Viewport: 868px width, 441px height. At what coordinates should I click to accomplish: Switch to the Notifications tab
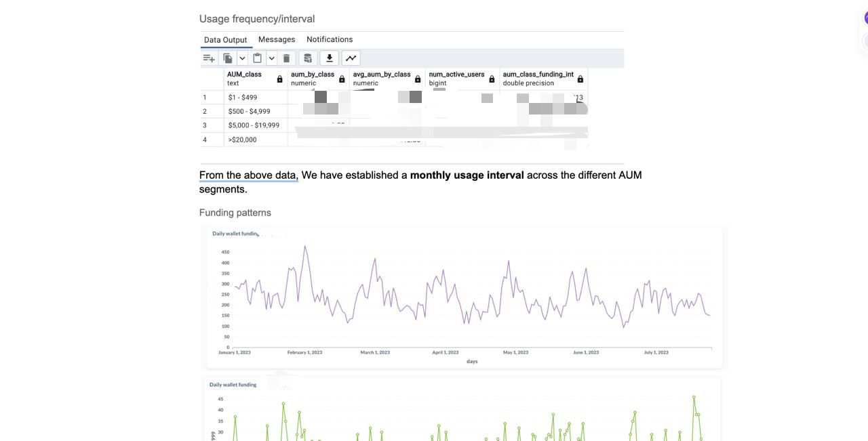coord(330,39)
